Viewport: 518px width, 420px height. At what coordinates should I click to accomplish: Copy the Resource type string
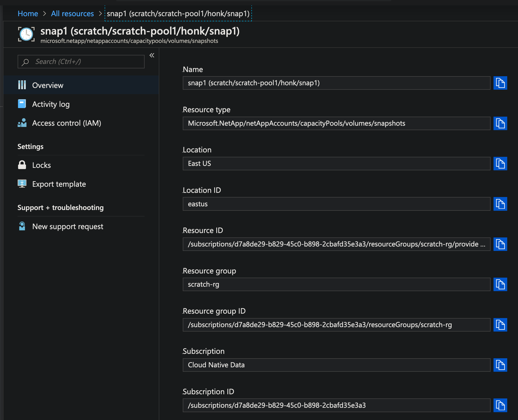[x=500, y=124]
